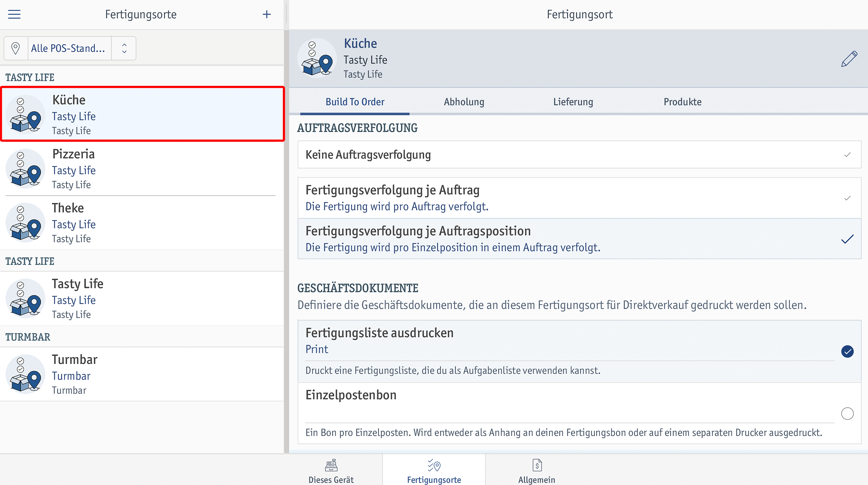Screen dimensions: 868x485
Task: Choose Fertigungsverfolgung je Auftrag option
Action: [580, 198]
